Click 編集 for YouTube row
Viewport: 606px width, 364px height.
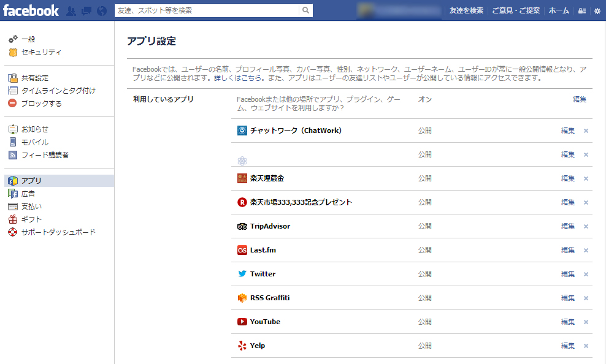point(568,322)
